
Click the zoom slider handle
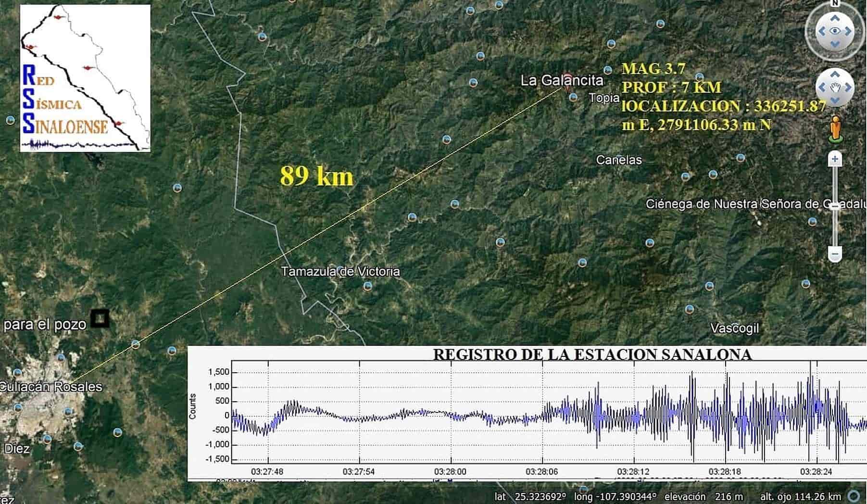(x=835, y=206)
